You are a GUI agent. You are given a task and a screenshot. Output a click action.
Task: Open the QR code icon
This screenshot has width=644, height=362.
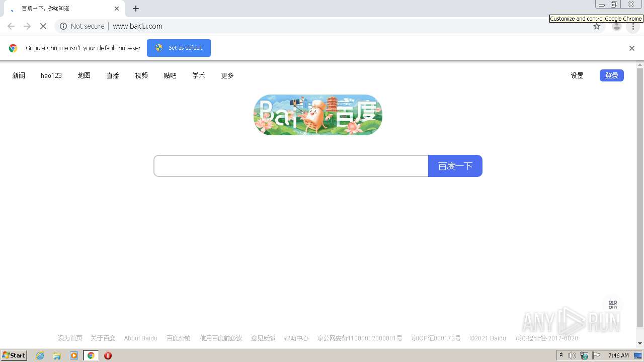[613, 305]
